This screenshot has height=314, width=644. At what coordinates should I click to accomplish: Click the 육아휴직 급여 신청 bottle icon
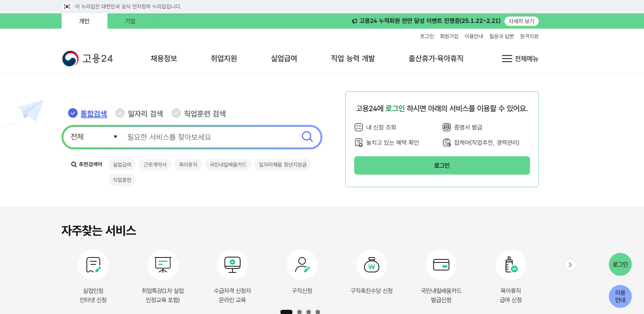[511, 265]
